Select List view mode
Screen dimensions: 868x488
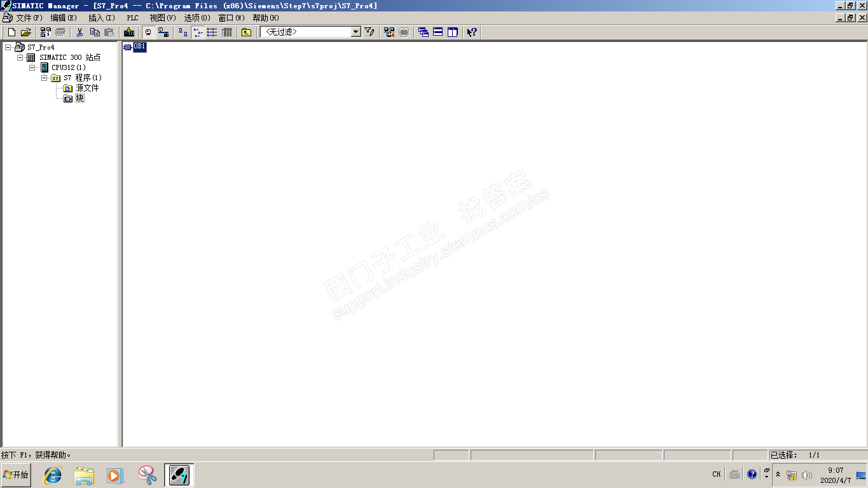coord(212,32)
